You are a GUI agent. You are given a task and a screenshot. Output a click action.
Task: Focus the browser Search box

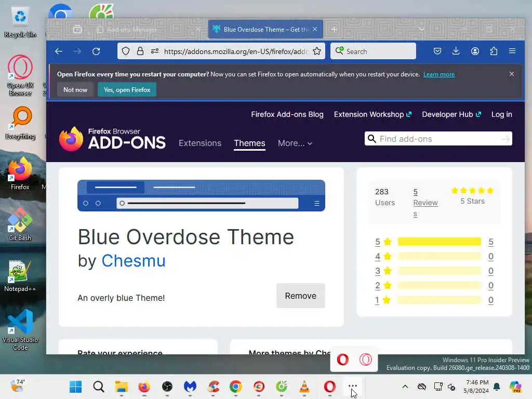click(x=373, y=51)
